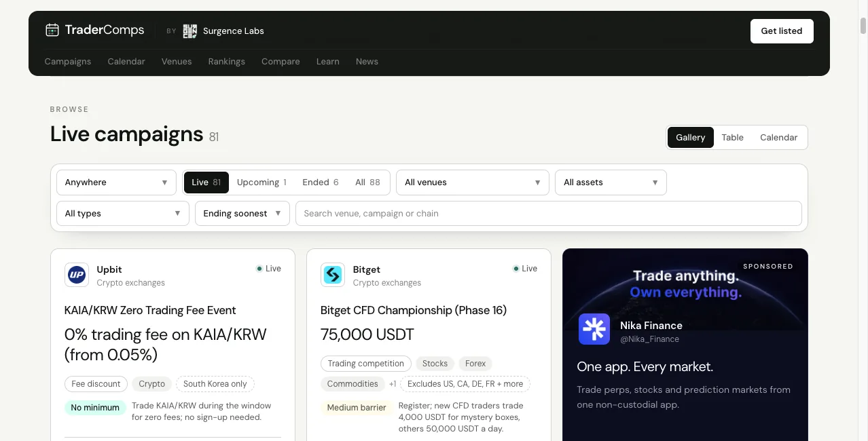This screenshot has width=868, height=441.
Task: Click the Surgence Labs logo icon
Action: [190, 31]
